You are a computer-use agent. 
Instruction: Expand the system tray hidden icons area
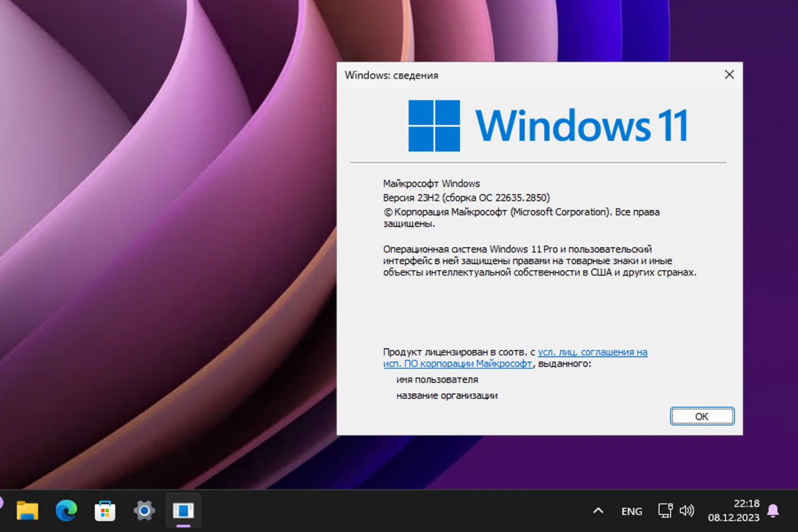598,510
